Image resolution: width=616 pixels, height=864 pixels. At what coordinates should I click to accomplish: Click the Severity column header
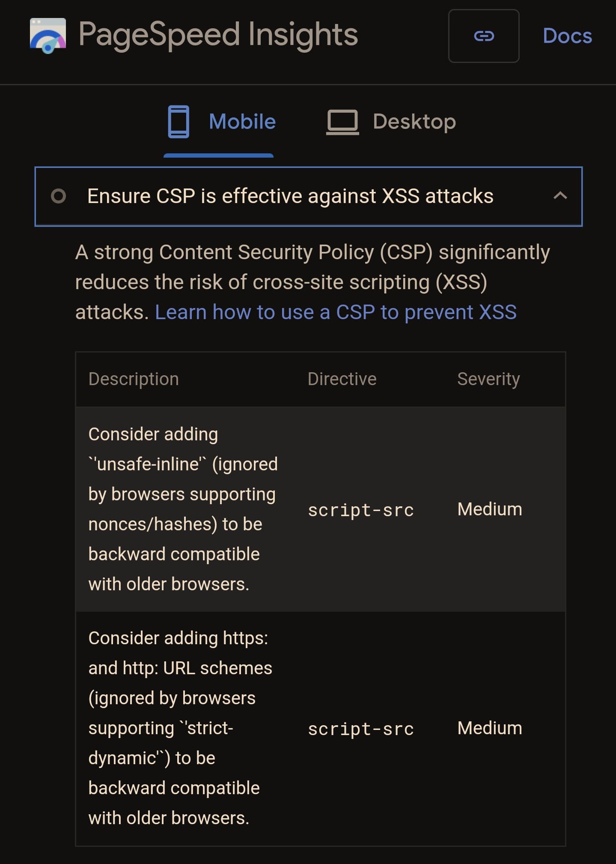(488, 379)
